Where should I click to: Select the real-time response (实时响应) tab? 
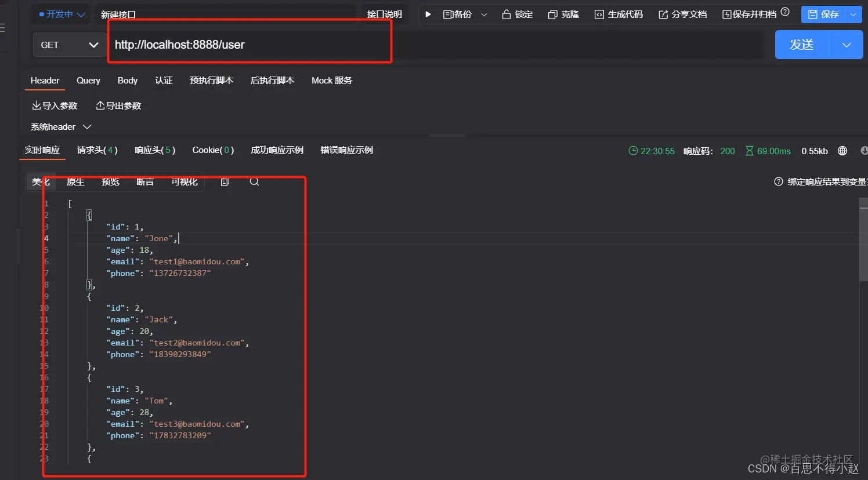pyautogui.click(x=42, y=150)
